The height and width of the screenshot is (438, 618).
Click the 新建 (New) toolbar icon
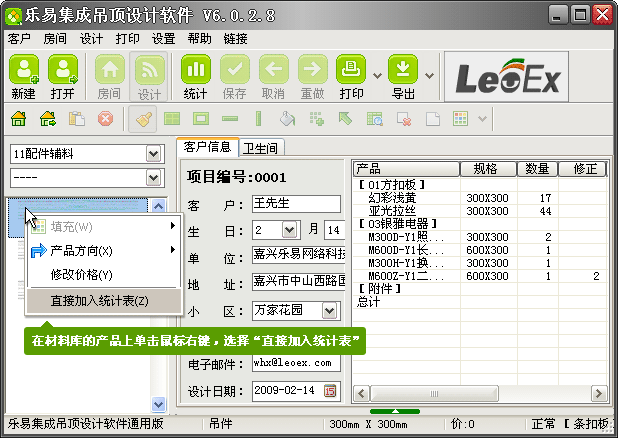[x=24, y=76]
